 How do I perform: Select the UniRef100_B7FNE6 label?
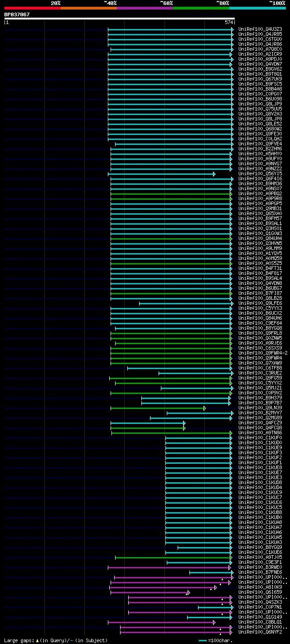pos(260,572)
